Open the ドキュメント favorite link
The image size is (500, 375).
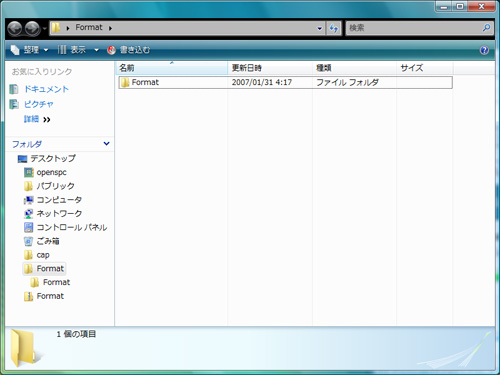coord(46,89)
